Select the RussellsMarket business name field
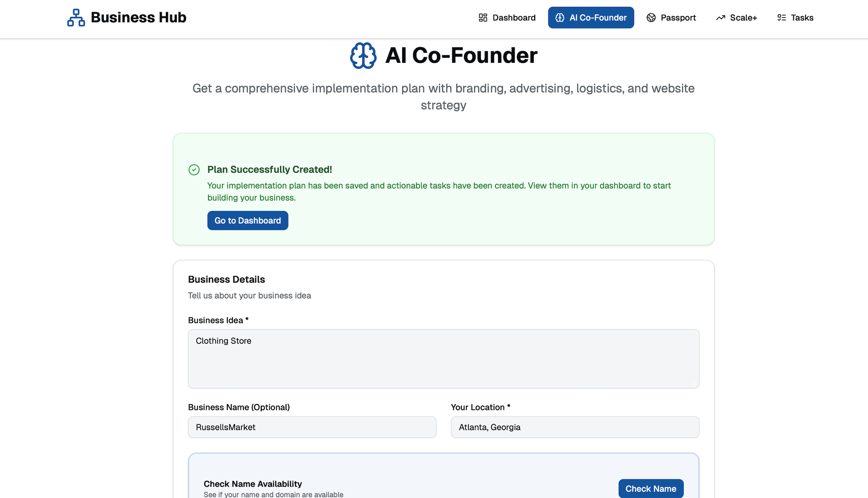Screen dimensions: 868x498 (x=312, y=427)
